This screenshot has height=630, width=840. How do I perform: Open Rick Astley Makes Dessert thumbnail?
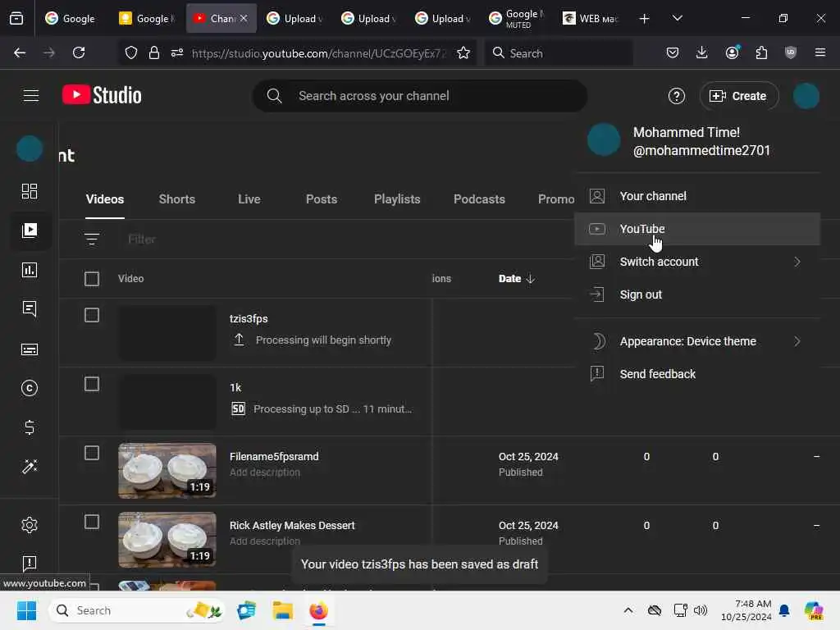coord(167,540)
